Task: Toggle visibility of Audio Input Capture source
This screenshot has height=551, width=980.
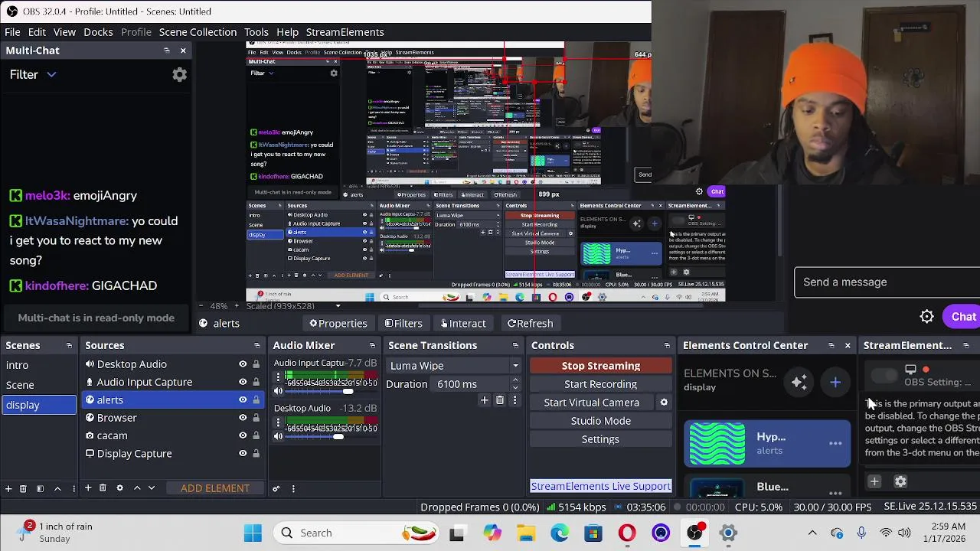Action: click(243, 382)
